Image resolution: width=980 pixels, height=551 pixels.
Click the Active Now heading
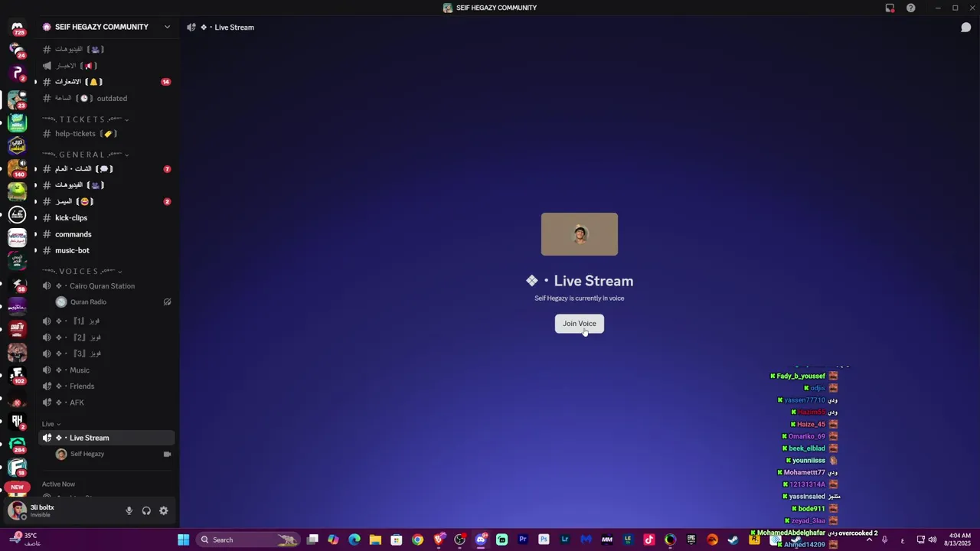(58, 484)
